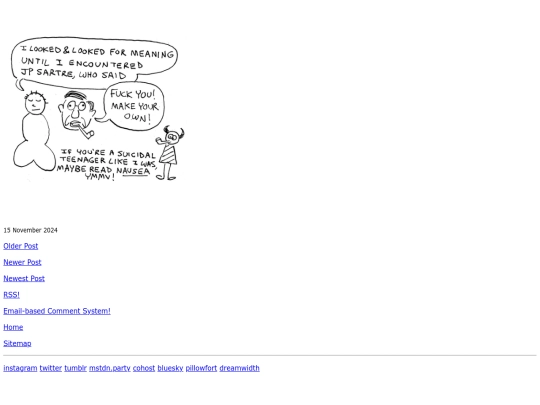Visit the instagram profile link
Image resolution: width=540 pixels, height=405 pixels.
pos(20,368)
